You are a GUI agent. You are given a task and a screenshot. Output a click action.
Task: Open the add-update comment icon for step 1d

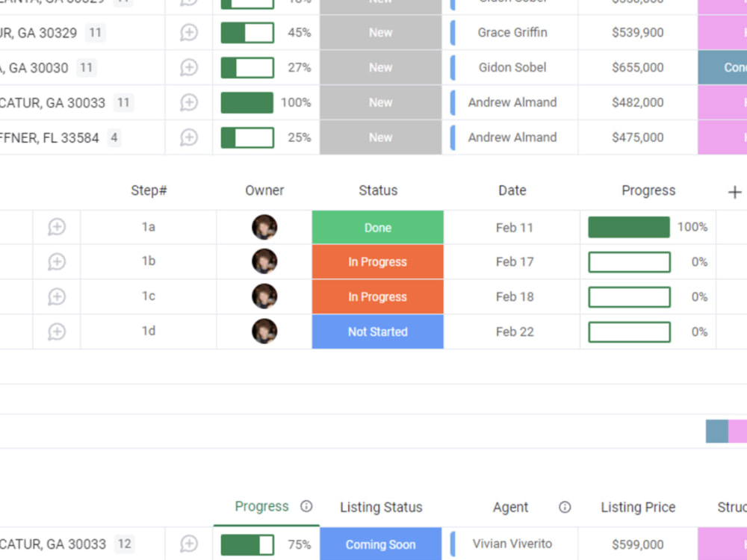pyautogui.click(x=57, y=332)
